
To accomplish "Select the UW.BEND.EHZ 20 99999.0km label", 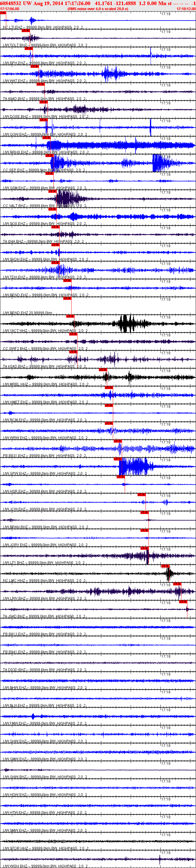I will (x=28, y=313).
